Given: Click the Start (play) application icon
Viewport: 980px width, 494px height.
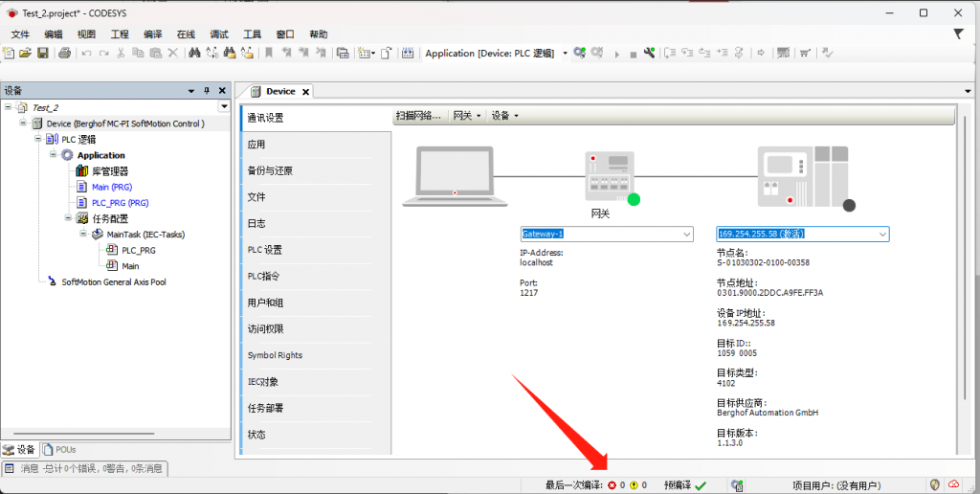Looking at the screenshot, I should coord(617,54).
